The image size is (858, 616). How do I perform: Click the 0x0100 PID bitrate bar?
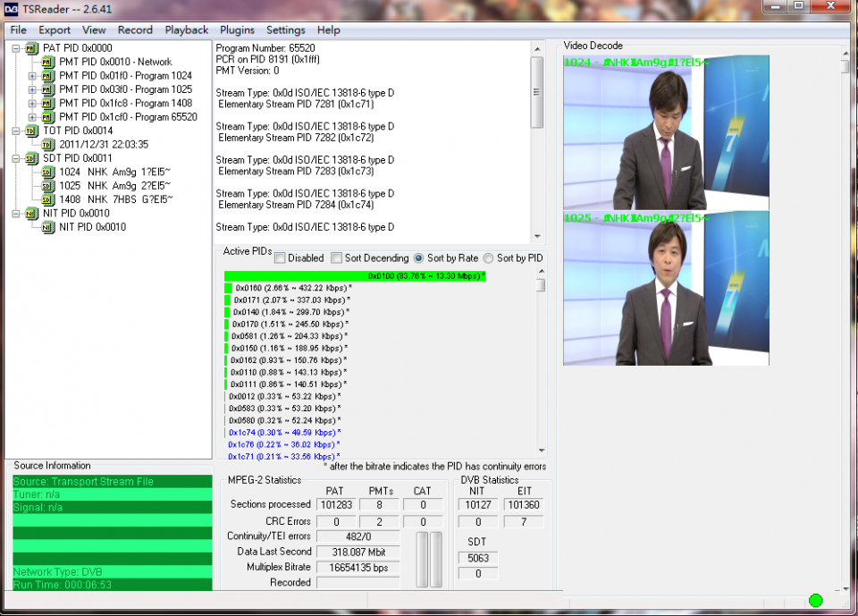[x=355, y=276]
